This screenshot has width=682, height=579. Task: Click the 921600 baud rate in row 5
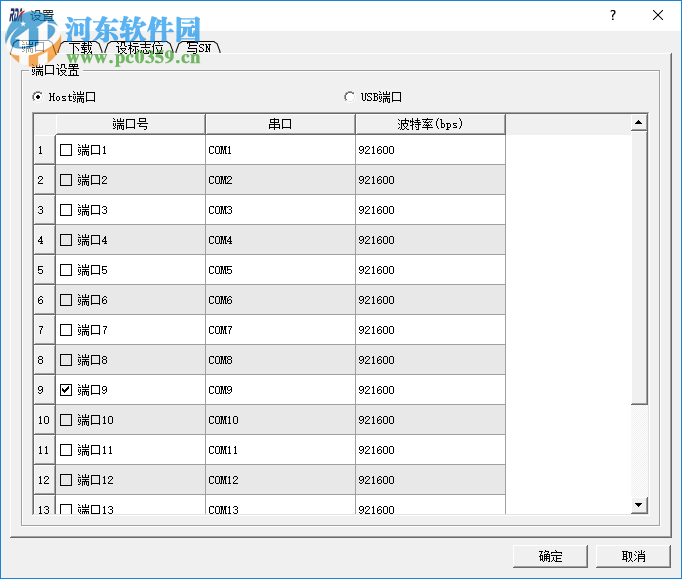pyautogui.click(x=430, y=270)
